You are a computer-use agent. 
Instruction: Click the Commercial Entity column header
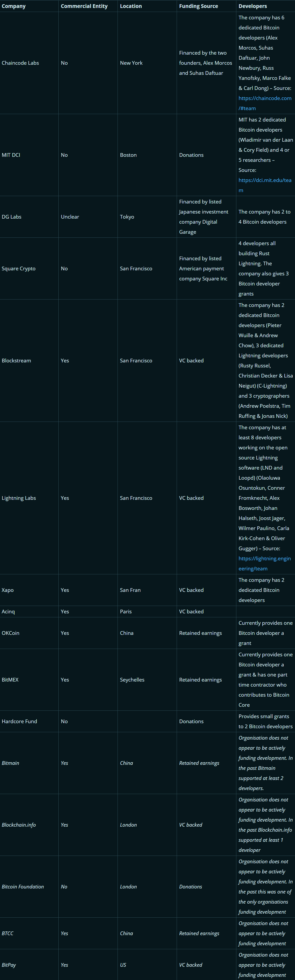[x=84, y=6]
